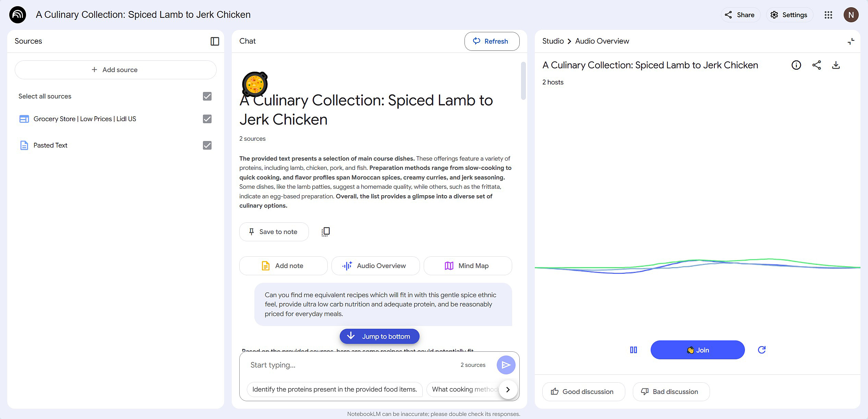Collapse the Sources panel icon
Image resolution: width=868 pixels, height=419 pixels.
pos(215,41)
